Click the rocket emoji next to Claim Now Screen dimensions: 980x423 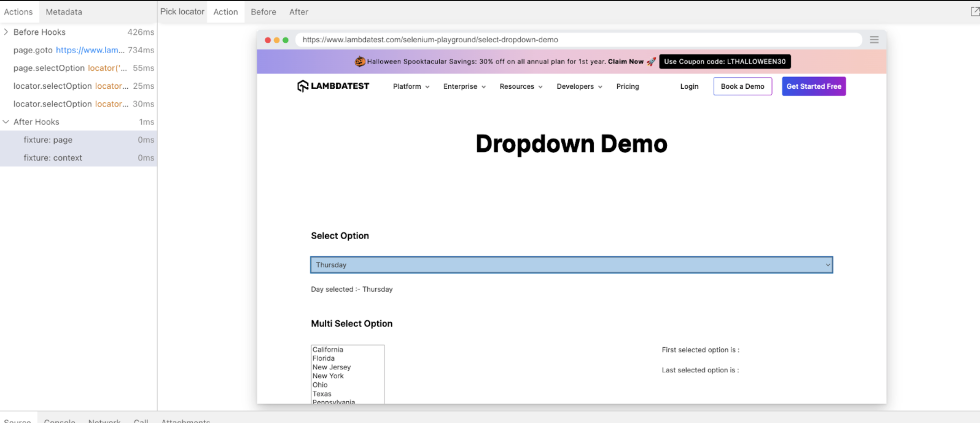[x=651, y=61]
